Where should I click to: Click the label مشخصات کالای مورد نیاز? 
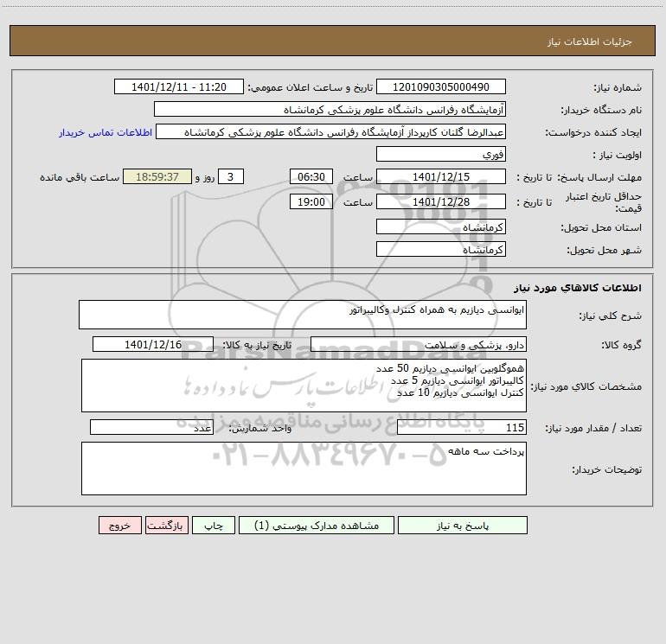tap(586, 386)
